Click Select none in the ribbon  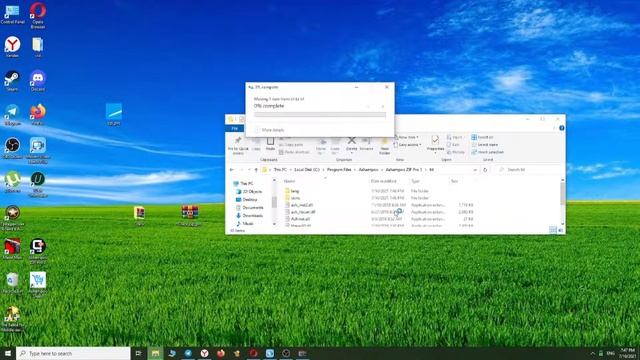click(x=484, y=145)
